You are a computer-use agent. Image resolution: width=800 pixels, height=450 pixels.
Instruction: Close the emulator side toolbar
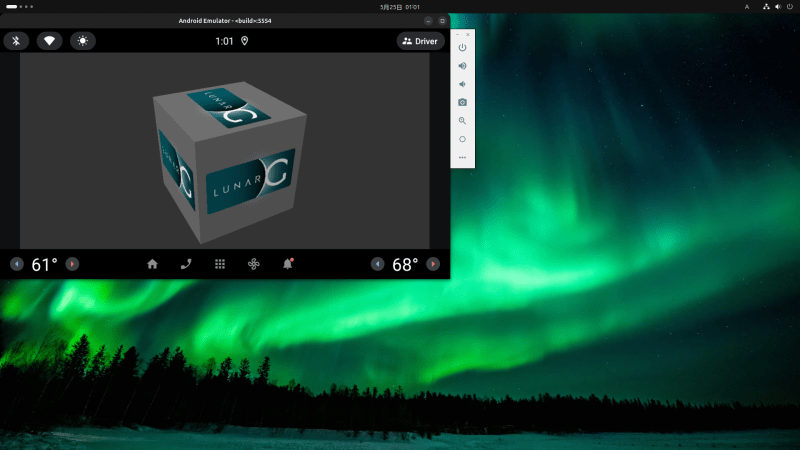click(468, 35)
